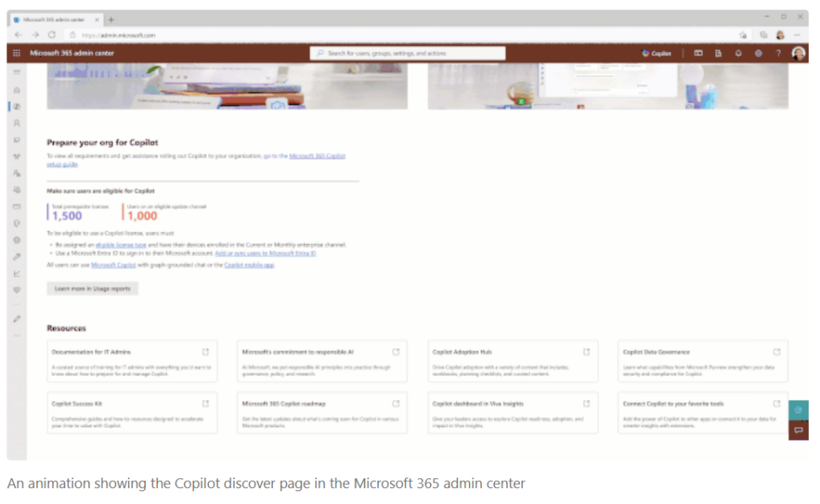This screenshot has width=820, height=504.
Task: Open external icon on responsible AI card
Action: pyautogui.click(x=396, y=352)
